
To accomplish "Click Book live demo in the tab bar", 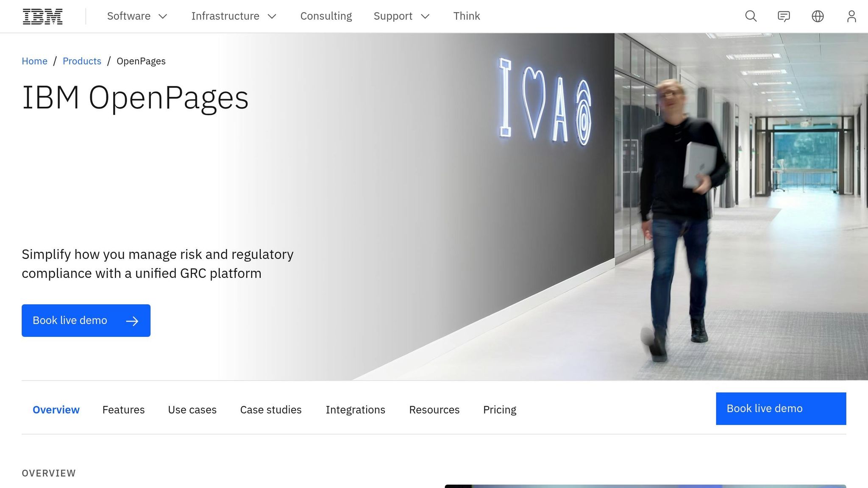I will point(781,408).
